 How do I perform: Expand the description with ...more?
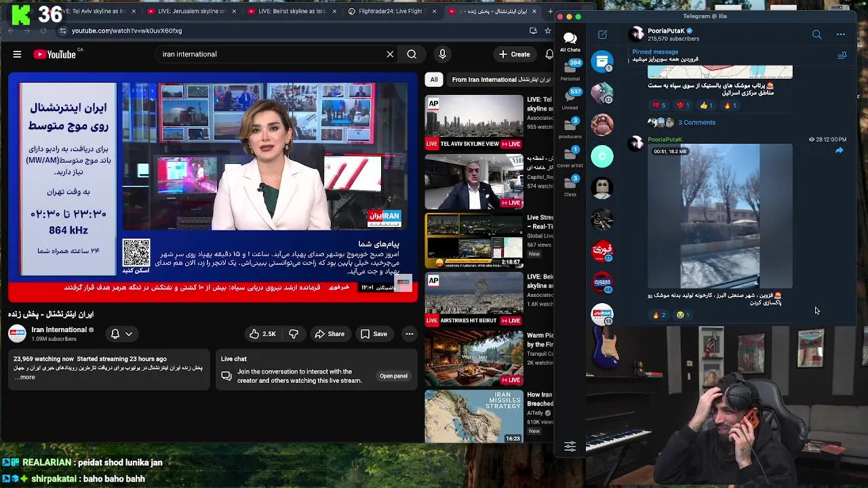25,377
